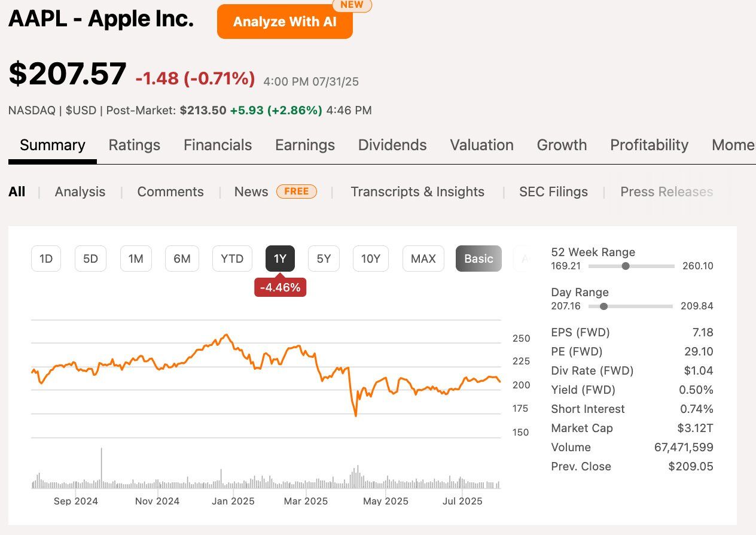
Task: Open the Profitability tab
Action: pyautogui.click(x=649, y=145)
